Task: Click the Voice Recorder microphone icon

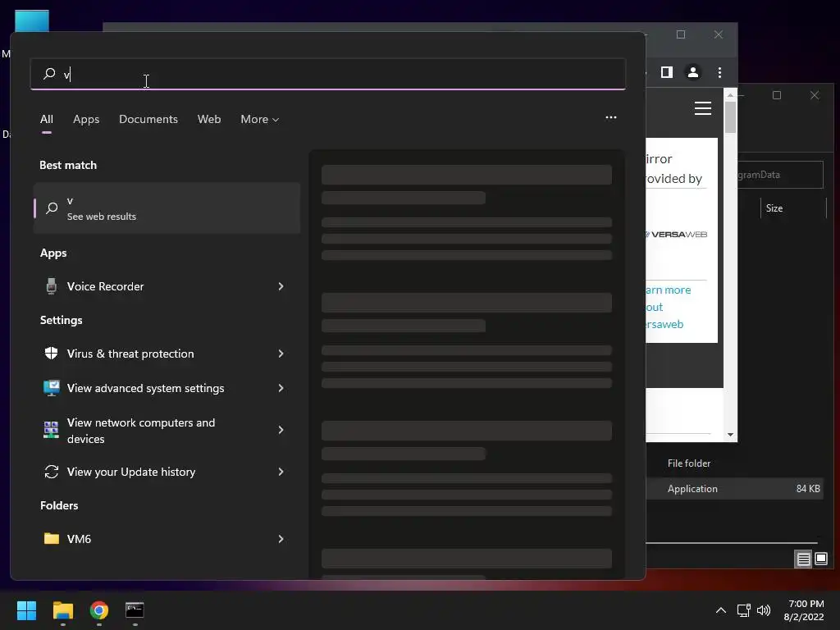Action: [52, 286]
